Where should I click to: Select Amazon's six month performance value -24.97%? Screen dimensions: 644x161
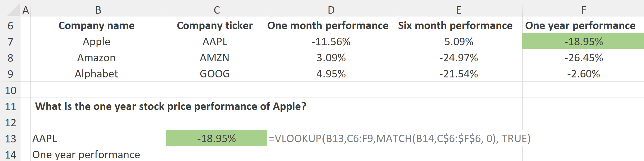[459, 58]
